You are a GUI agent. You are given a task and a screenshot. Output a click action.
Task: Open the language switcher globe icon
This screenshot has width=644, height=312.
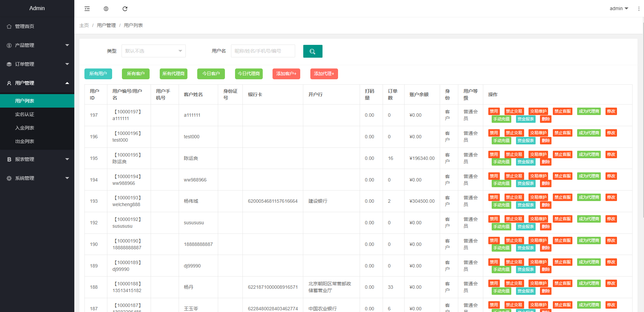(106, 9)
